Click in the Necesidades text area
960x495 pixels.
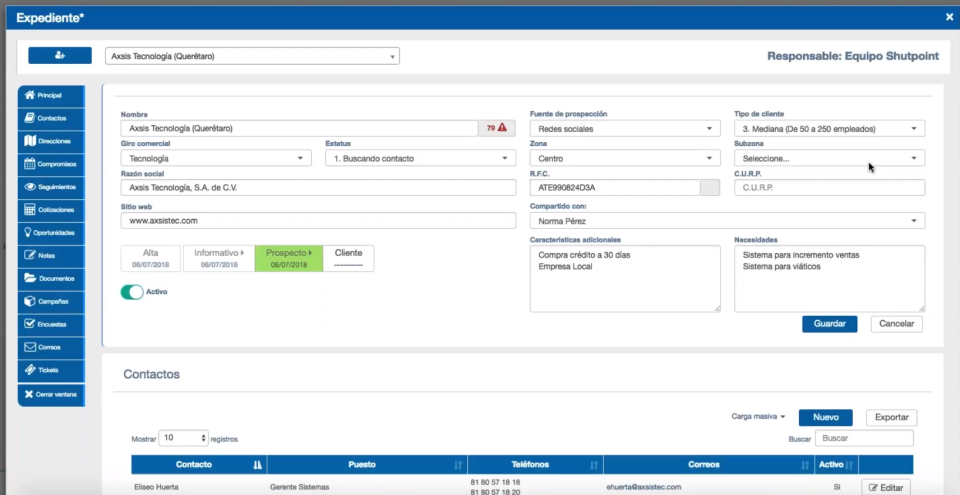[830, 279]
